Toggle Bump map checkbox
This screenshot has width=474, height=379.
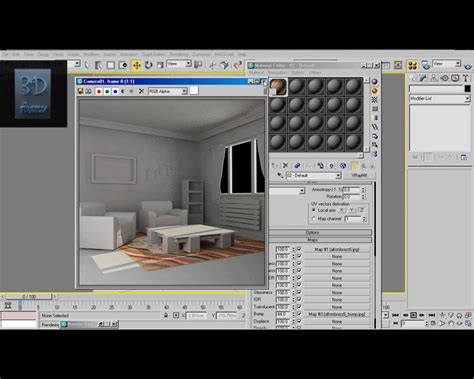pyautogui.click(x=299, y=314)
